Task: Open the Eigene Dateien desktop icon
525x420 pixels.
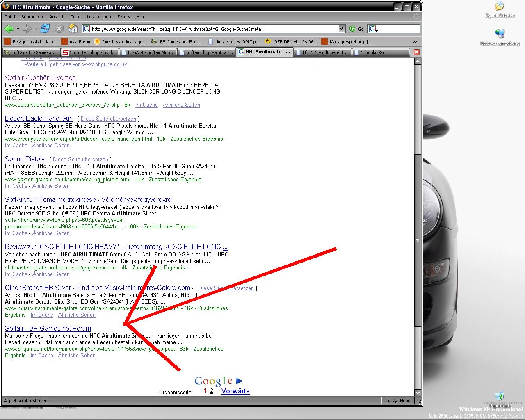Action: tap(500, 9)
